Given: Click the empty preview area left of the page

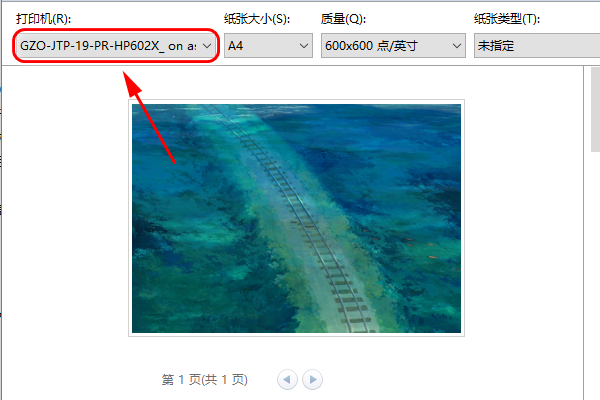Looking at the screenshot, I should pyautogui.click(x=65, y=218).
